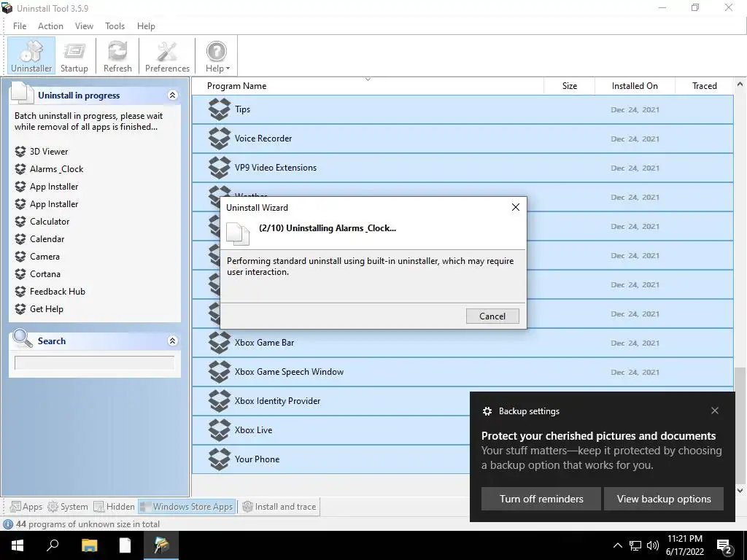Select the Xbox Live row name
Screen dimensions: 747x560
tap(253, 430)
